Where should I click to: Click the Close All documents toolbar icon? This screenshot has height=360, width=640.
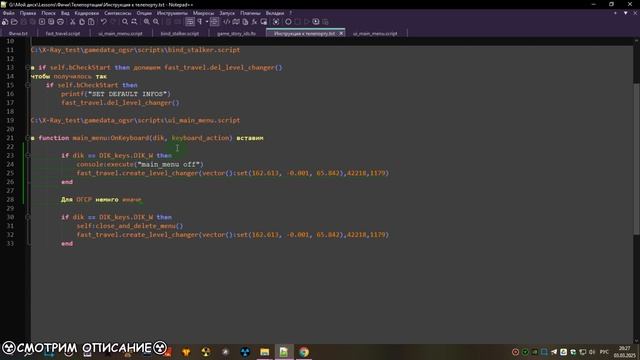(x=51, y=22)
